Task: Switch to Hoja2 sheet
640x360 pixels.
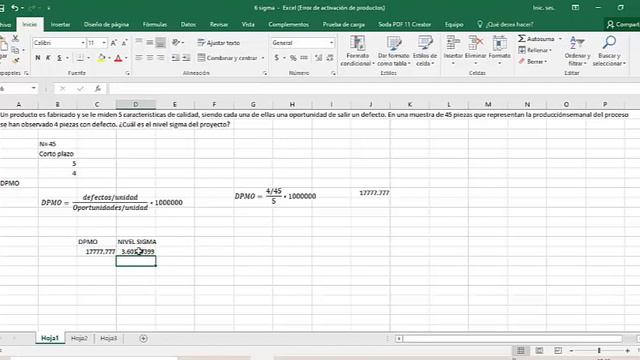Action: tap(79, 338)
